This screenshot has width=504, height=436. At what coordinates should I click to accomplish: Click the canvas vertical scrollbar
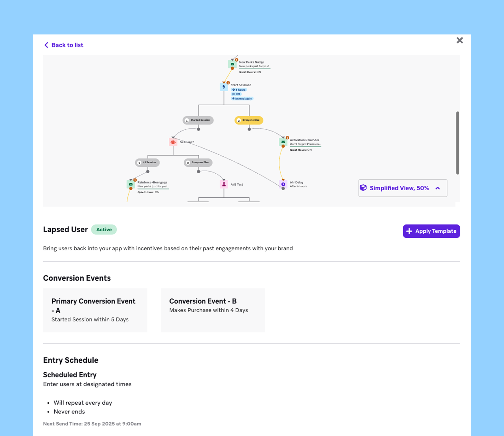coord(458,143)
